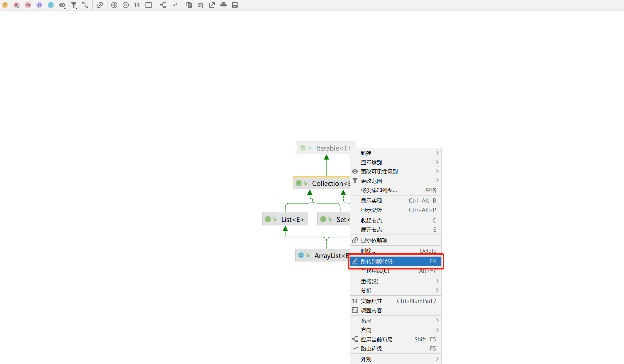
Task: Toggle Constructors display toolbar icon
Action: (16, 5)
